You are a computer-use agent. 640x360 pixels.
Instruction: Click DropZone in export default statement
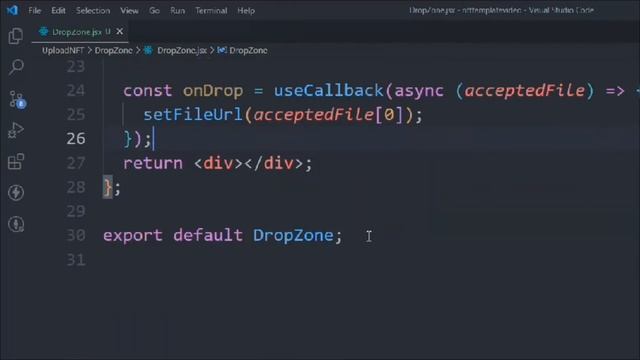click(293, 236)
